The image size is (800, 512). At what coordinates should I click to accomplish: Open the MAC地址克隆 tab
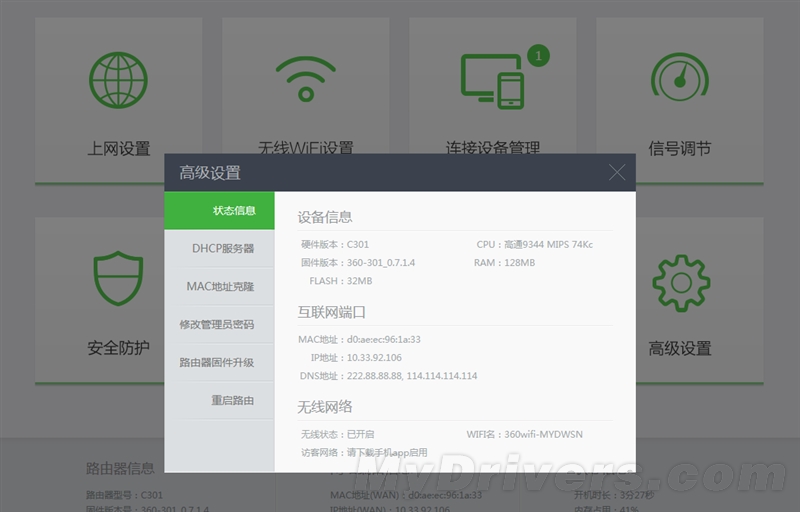pyautogui.click(x=219, y=286)
